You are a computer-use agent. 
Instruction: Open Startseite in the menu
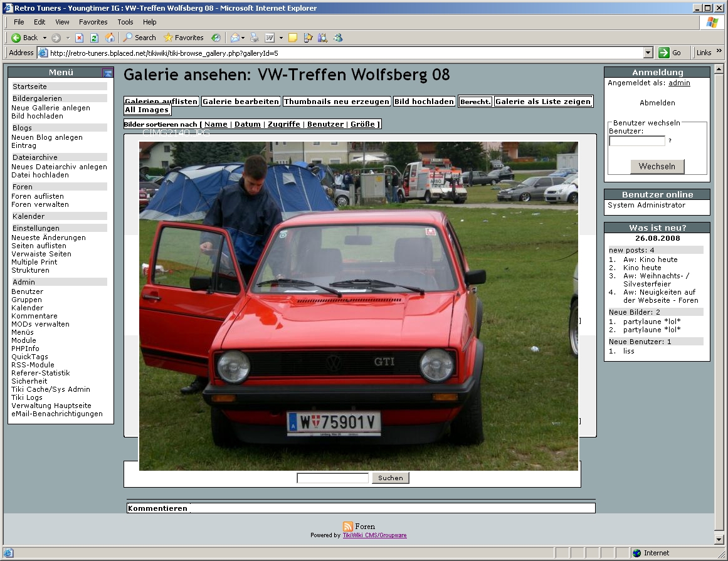(29, 87)
